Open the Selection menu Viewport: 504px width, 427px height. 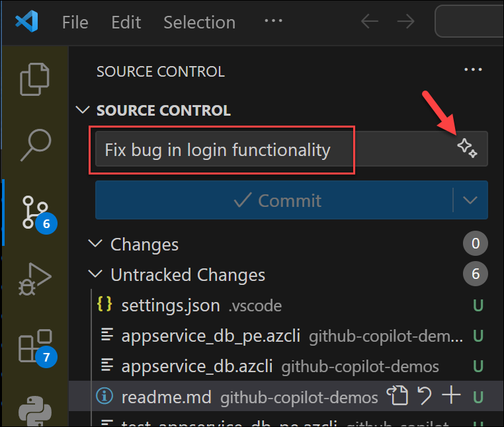point(199,22)
